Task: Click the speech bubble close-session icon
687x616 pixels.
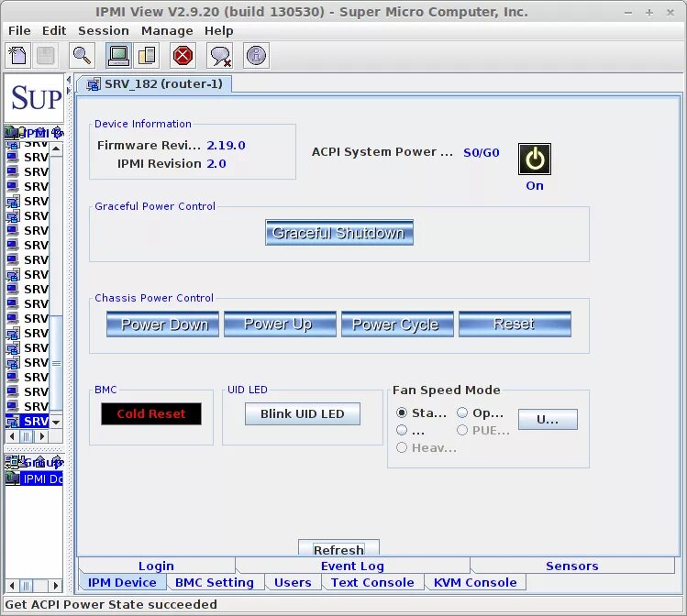Action: pos(219,56)
